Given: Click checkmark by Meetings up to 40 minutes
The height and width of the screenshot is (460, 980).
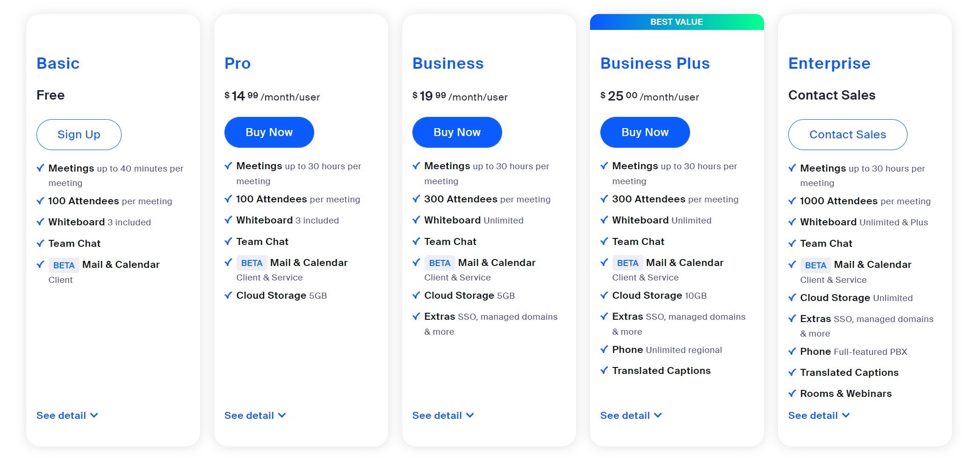Looking at the screenshot, I should 40,168.
